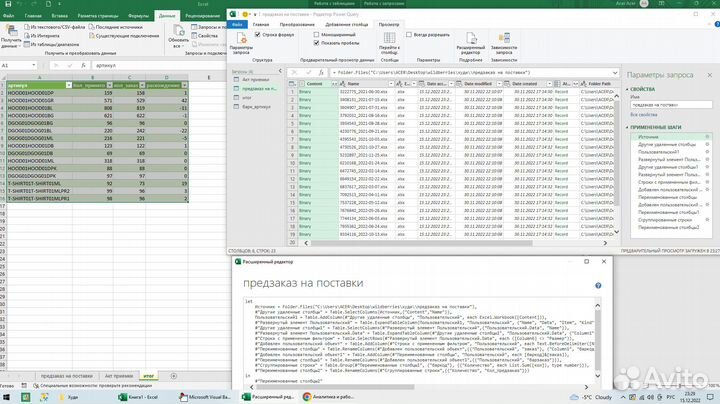Switch to Excel Формулы tab
The width and height of the screenshot is (720, 404).
pyautogui.click(x=138, y=16)
